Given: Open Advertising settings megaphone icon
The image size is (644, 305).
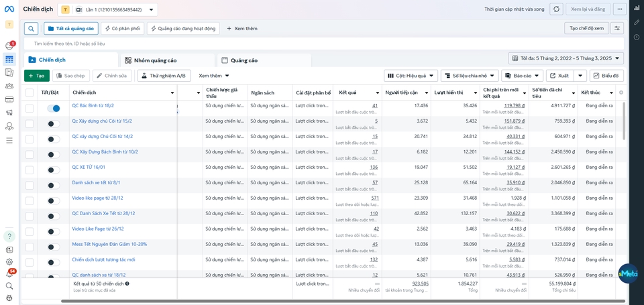Looking at the screenshot, I should pos(9,113).
